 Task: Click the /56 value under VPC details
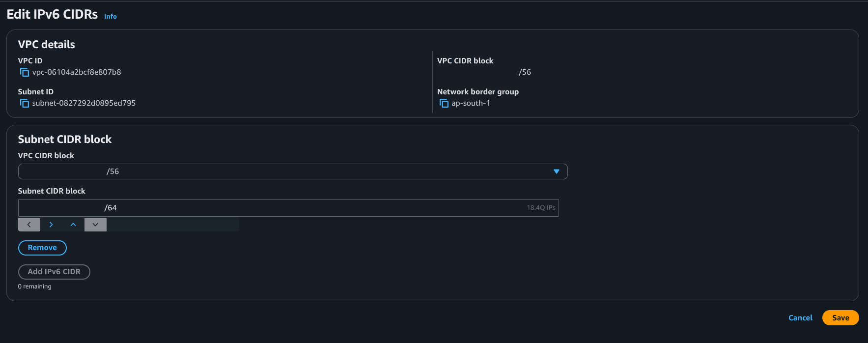pyautogui.click(x=525, y=72)
